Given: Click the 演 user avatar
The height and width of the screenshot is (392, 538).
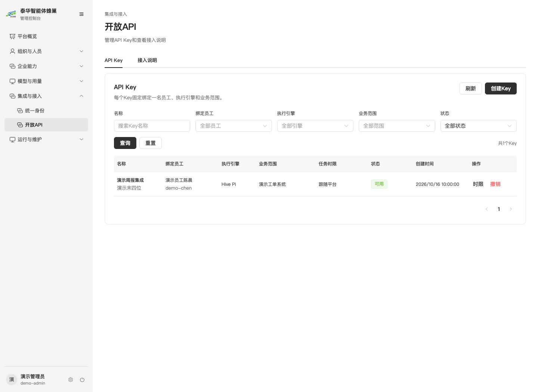Looking at the screenshot, I should pos(12,380).
